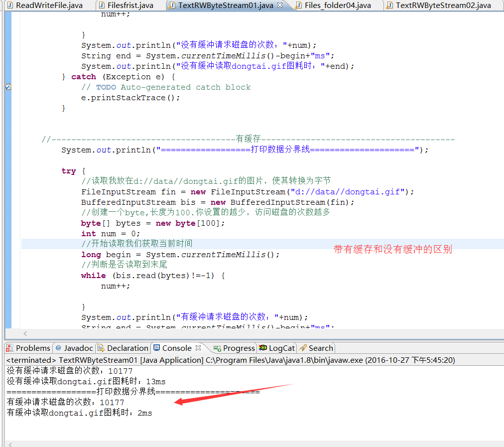Click console line '没有缓冲读取dongtai.gif图耗时: 13ms'
Viewport: 504px width, 447px height.
click(86, 381)
